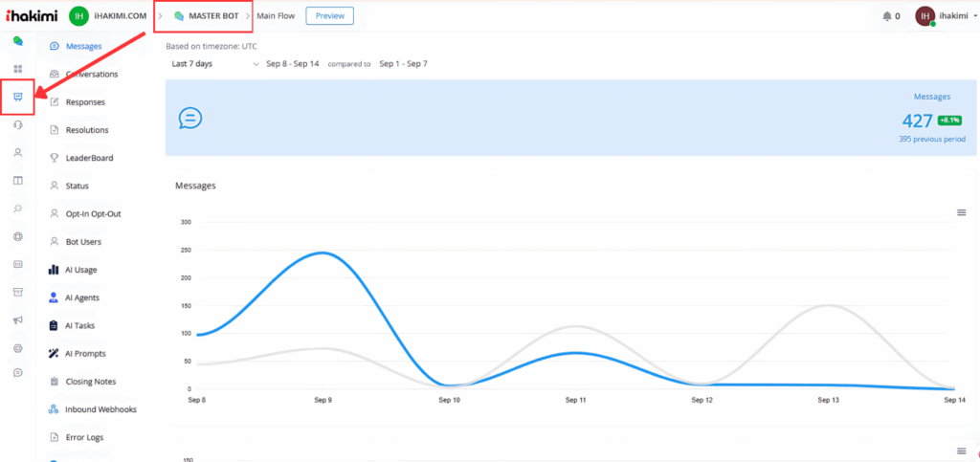The image size is (980, 462).
Task: Click the iHAKIMI.COM workspace name
Action: pyautogui.click(x=121, y=16)
